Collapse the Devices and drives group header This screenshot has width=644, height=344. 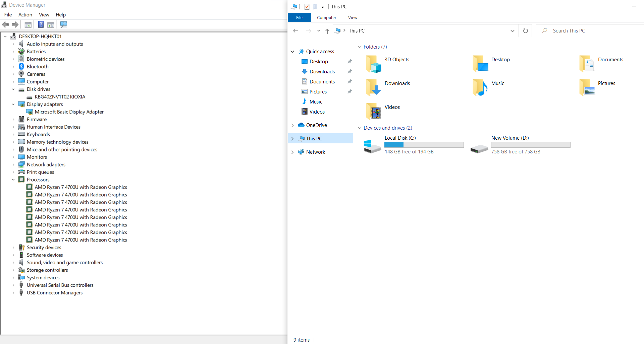(360, 128)
